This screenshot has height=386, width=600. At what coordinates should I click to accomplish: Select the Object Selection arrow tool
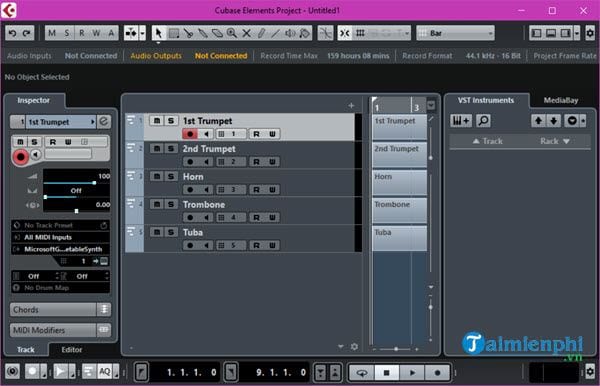tap(158, 33)
